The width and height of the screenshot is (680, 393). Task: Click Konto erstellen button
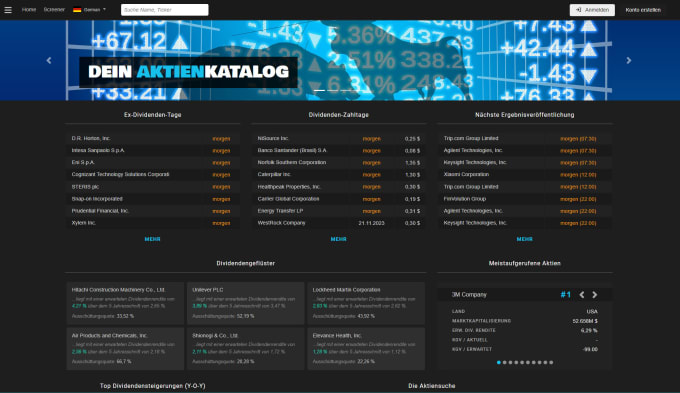[643, 10]
